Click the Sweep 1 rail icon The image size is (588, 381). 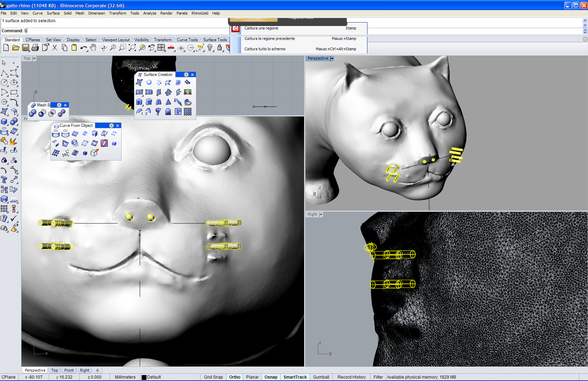(x=140, y=112)
